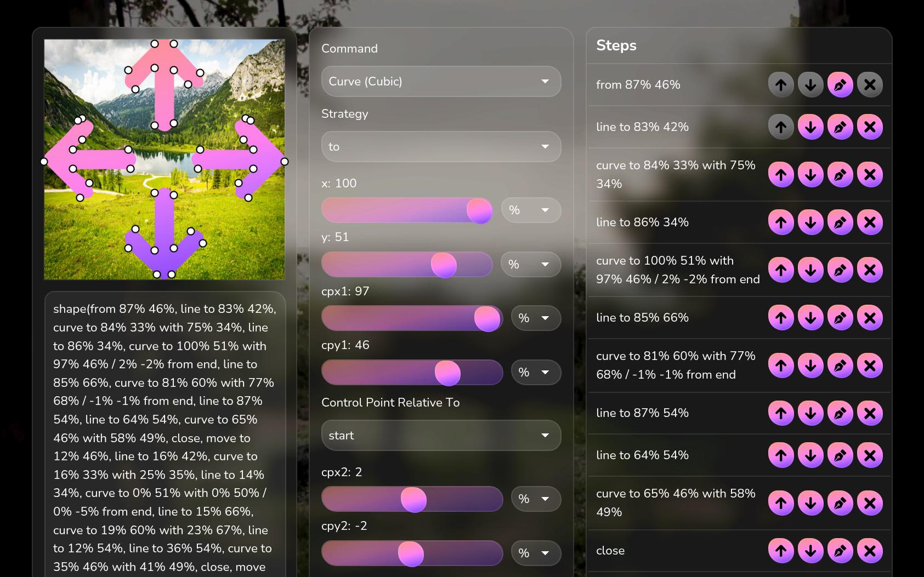
Task: Click the cpx2 slider handle
Action: coord(413,500)
